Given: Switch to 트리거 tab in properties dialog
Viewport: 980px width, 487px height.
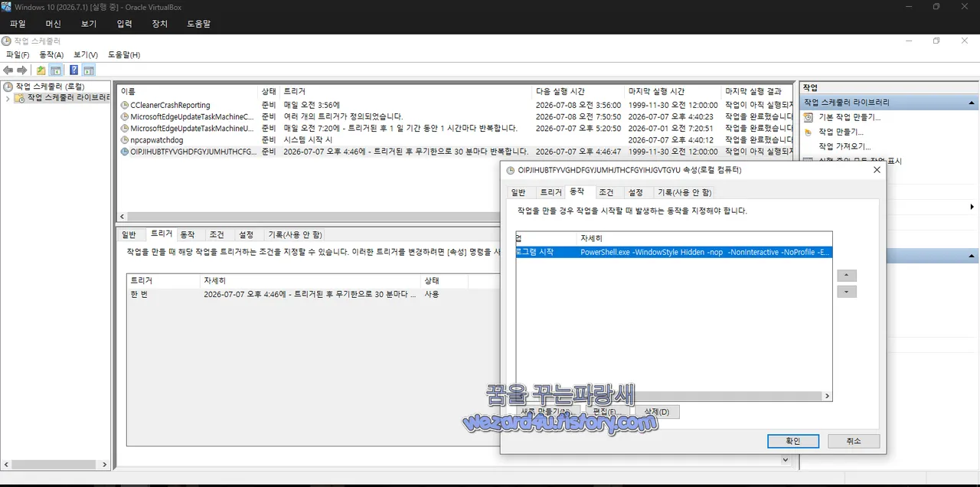Looking at the screenshot, I should [x=550, y=192].
